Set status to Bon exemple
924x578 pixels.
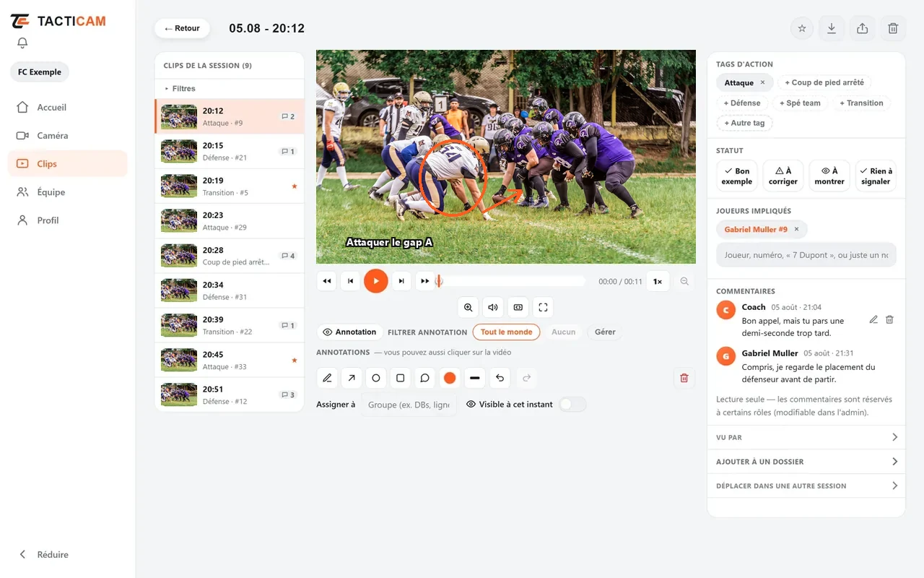[737, 176]
